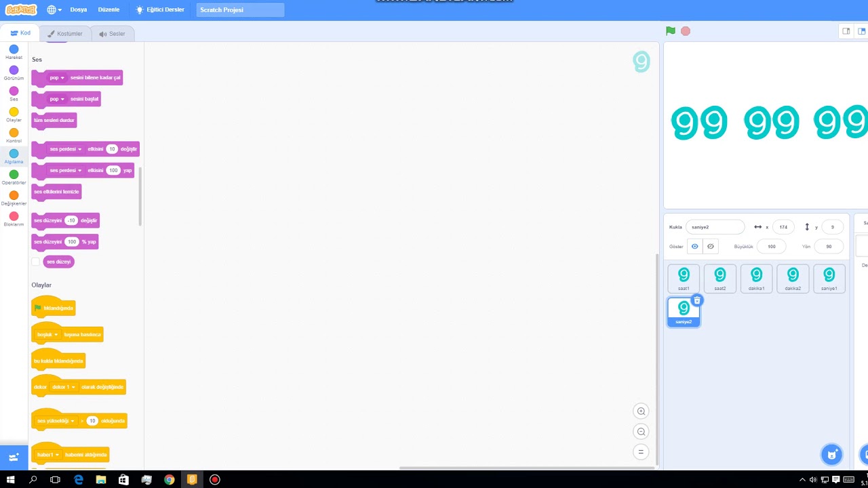Click the 'ses efektlerini temizle' block
The image size is (868, 488).
[56, 192]
